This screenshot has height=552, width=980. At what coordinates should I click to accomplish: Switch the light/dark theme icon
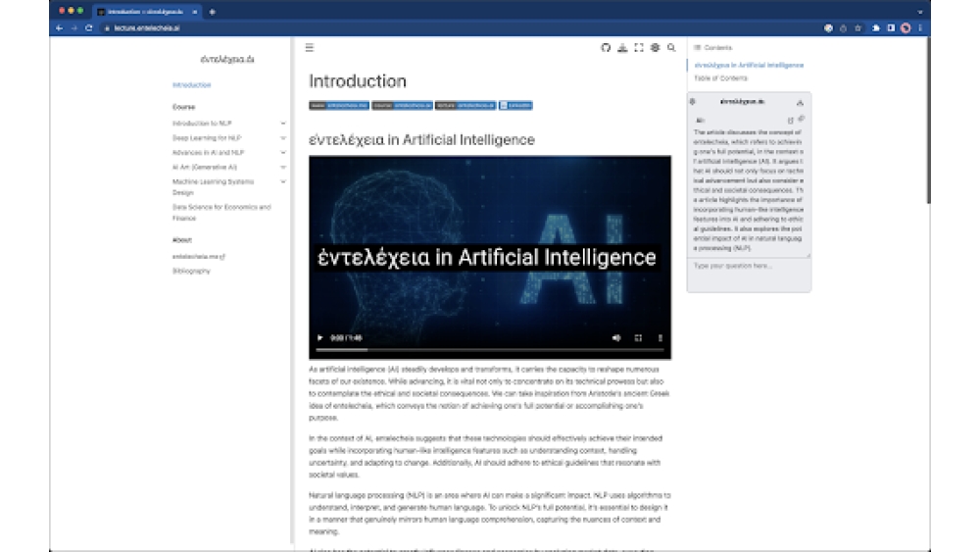655,47
